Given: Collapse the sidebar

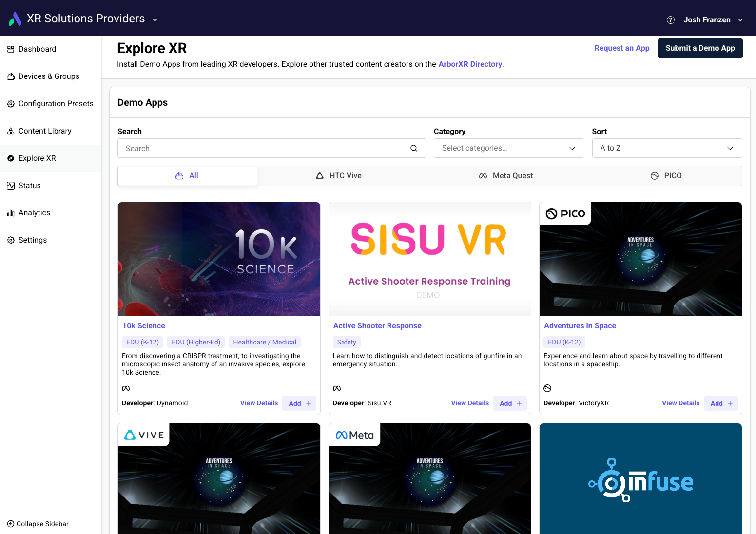Looking at the screenshot, I should (38, 524).
